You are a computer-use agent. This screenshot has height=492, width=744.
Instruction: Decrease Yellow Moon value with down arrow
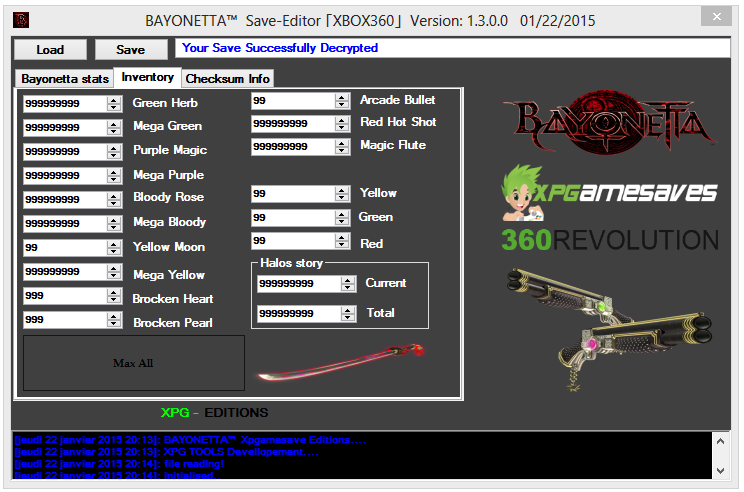(x=115, y=250)
